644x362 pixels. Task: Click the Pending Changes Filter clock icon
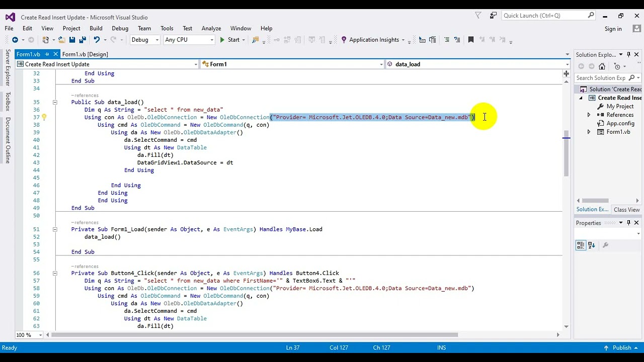tap(617, 66)
